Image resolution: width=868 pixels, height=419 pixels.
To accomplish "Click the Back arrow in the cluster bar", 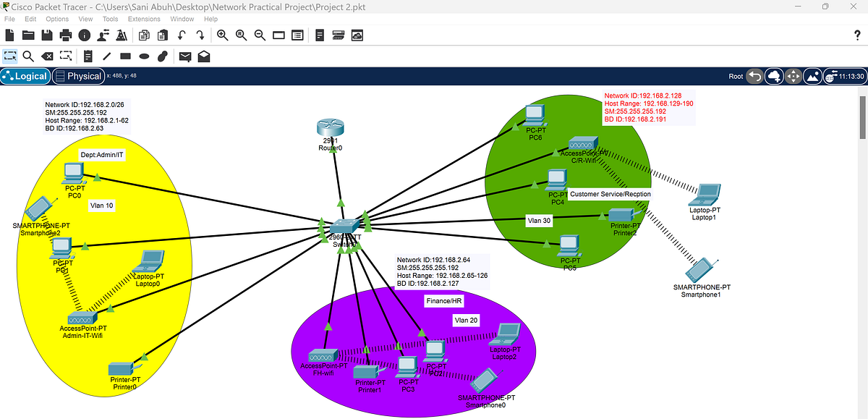I will click(754, 76).
